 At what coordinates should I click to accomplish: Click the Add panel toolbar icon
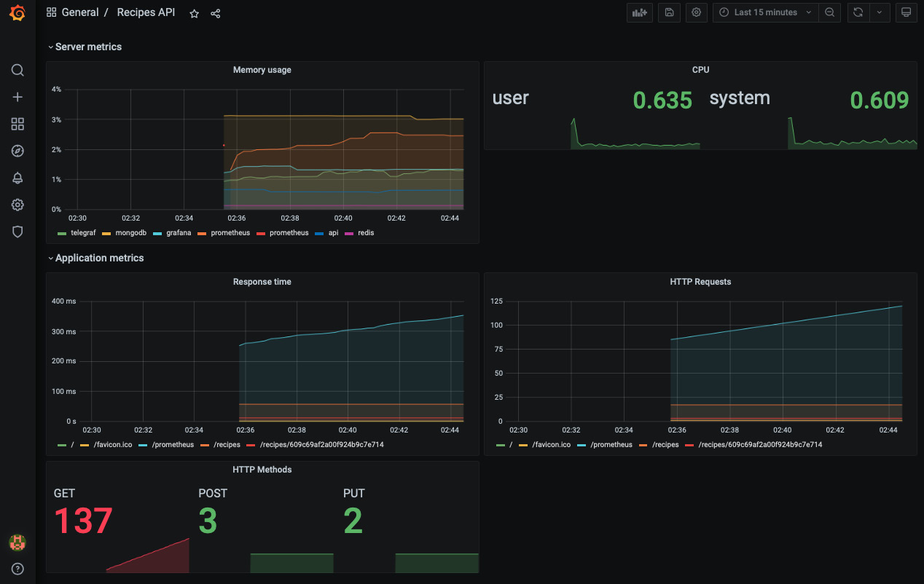[x=639, y=12]
